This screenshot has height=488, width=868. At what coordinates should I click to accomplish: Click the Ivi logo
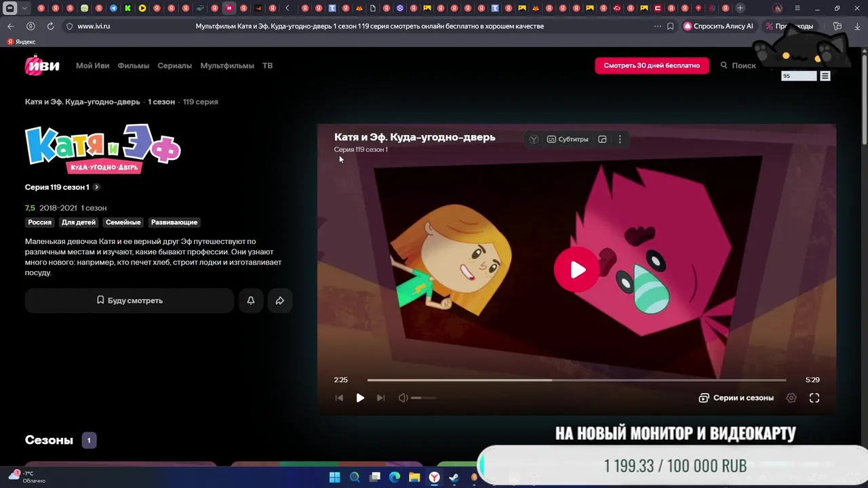point(42,65)
